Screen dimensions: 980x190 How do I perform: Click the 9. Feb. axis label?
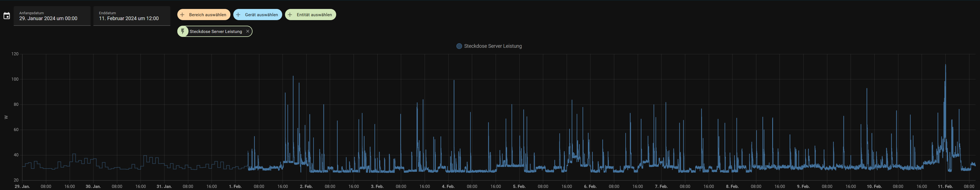803,187
